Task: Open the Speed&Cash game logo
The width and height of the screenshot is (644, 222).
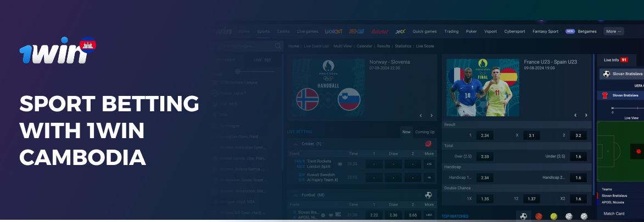Action: [x=356, y=32]
